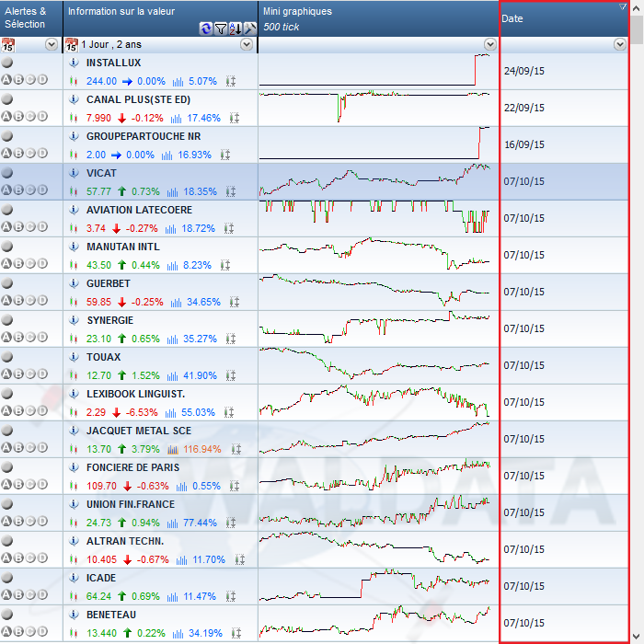Open info icon for INSTALLUX
This screenshot has height=644, width=644.
[74, 63]
